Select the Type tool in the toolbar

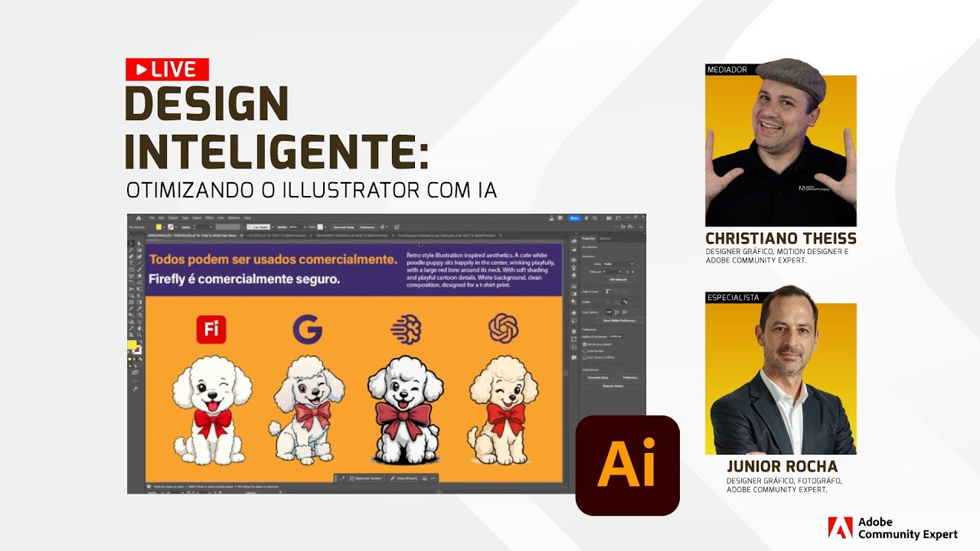click(x=131, y=263)
